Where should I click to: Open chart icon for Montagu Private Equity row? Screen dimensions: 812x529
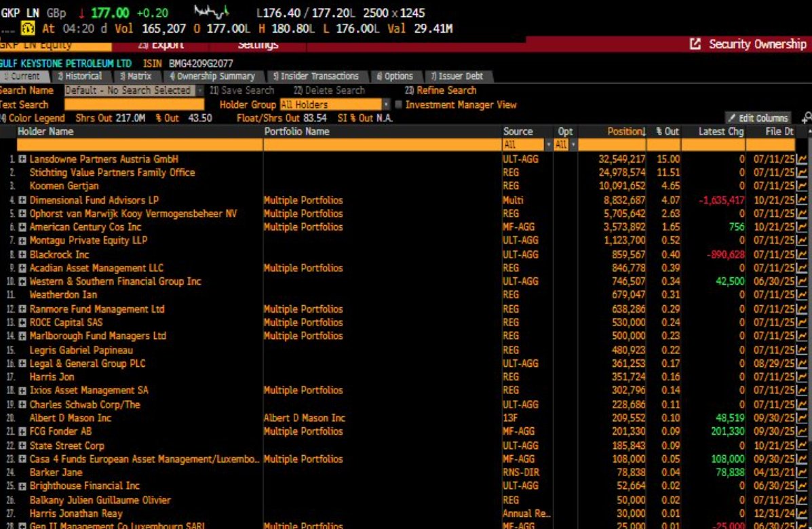[802, 241]
